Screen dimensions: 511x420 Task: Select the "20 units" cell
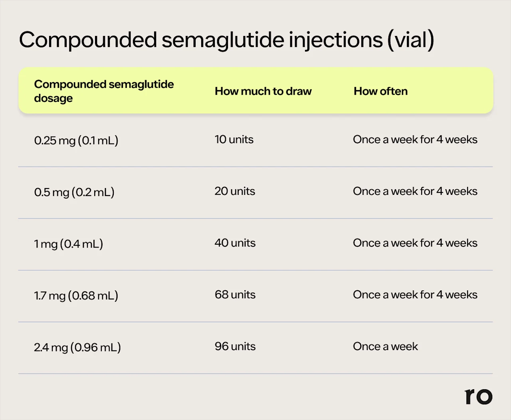(235, 191)
